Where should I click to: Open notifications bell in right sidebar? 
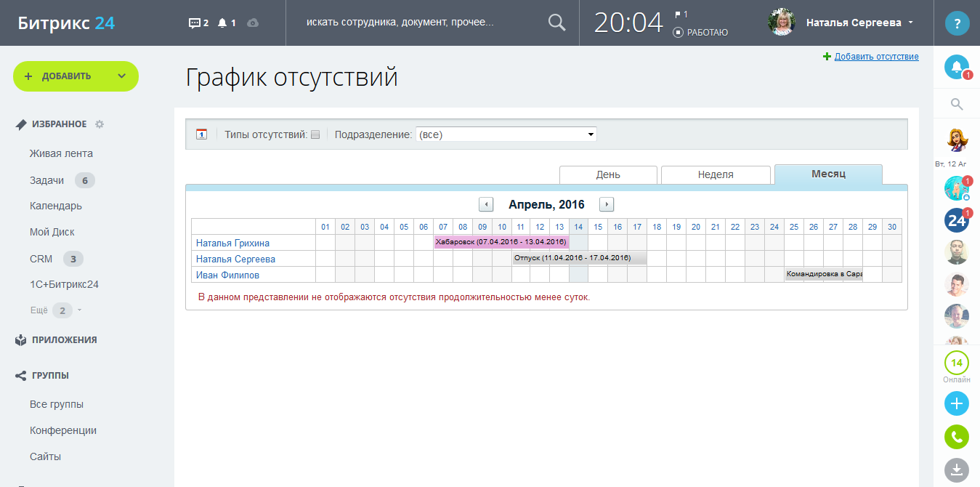tap(957, 68)
